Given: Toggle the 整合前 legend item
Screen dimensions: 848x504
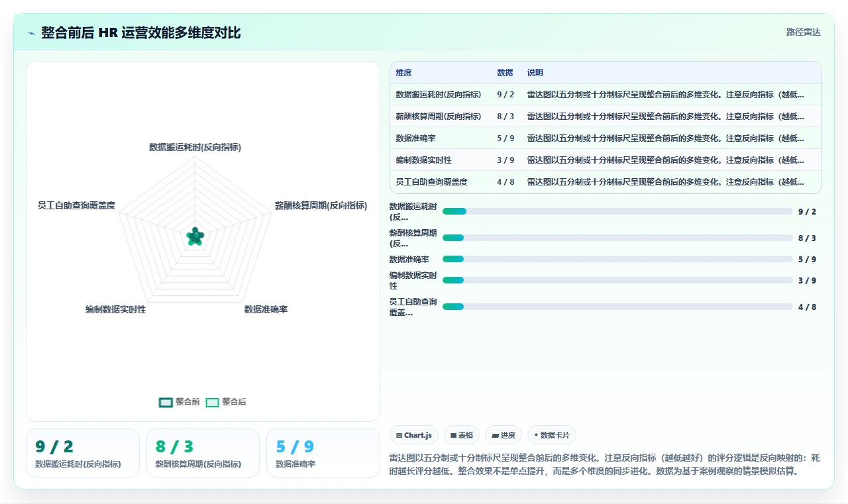Looking at the screenshot, I should pos(180,402).
